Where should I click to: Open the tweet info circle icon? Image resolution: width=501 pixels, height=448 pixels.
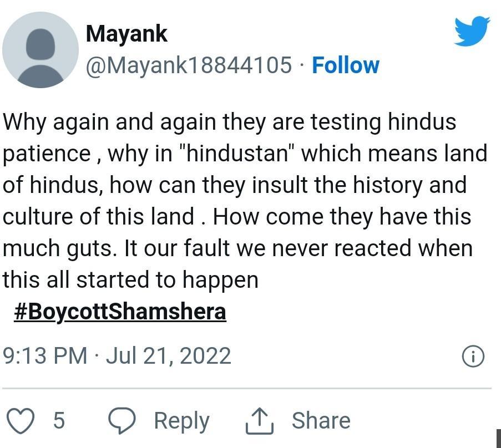pyautogui.click(x=473, y=356)
